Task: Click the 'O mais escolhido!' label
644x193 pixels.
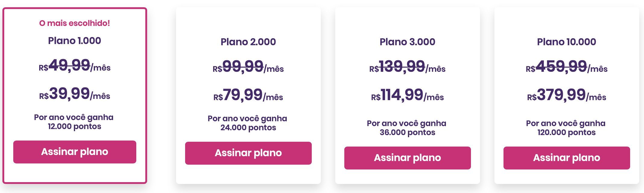Action: click(74, 23)
